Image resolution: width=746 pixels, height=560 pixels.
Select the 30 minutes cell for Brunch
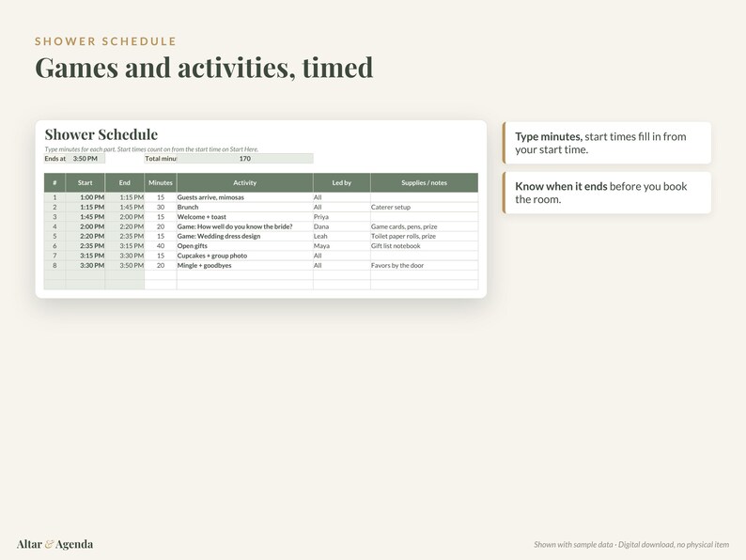tap(161, 207)
